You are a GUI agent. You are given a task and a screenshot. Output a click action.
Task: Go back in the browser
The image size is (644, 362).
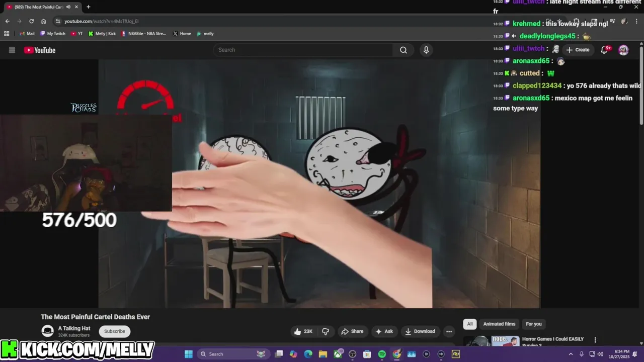7,21
